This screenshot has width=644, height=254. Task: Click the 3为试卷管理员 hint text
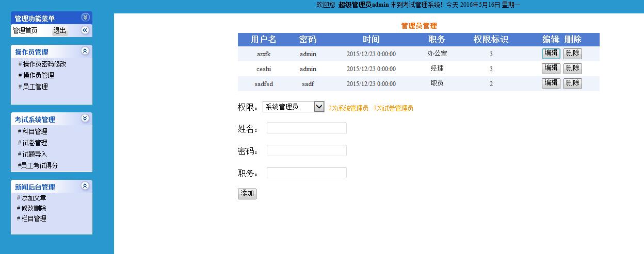(393, 108)
